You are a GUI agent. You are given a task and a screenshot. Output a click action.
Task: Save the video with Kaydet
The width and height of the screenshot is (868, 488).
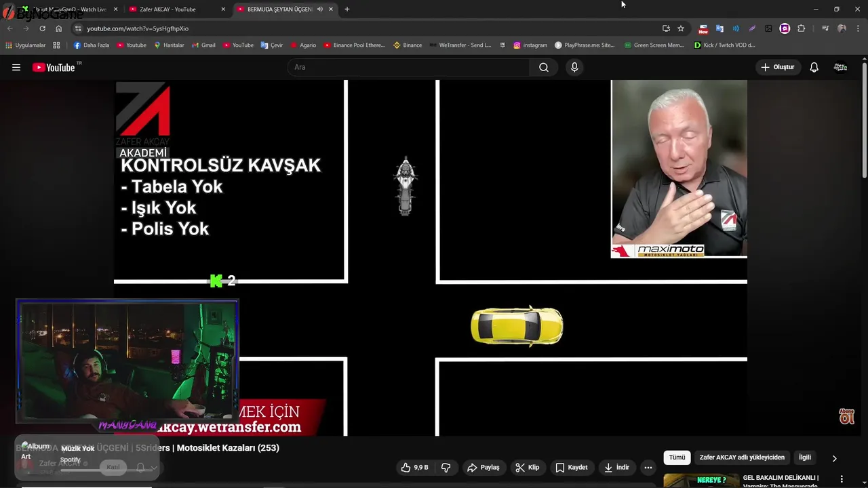click(572, 468)
